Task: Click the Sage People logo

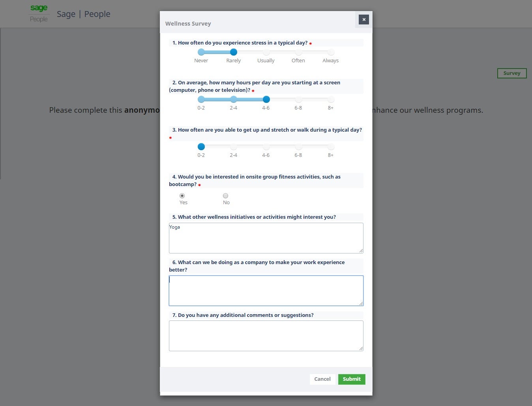Action: (39, 13)
